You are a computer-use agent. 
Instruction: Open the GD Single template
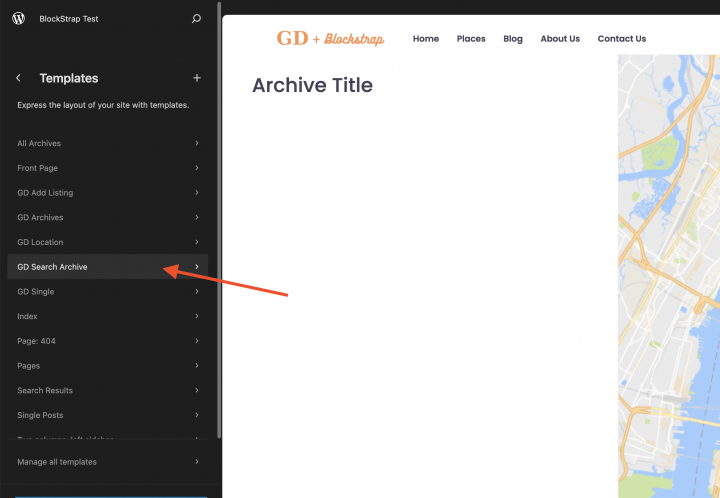pos(36,292)
